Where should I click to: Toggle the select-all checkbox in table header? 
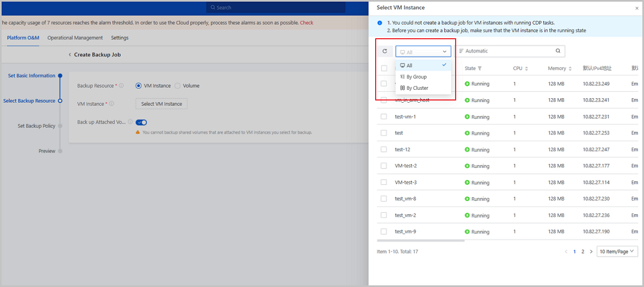coord(384,68)
